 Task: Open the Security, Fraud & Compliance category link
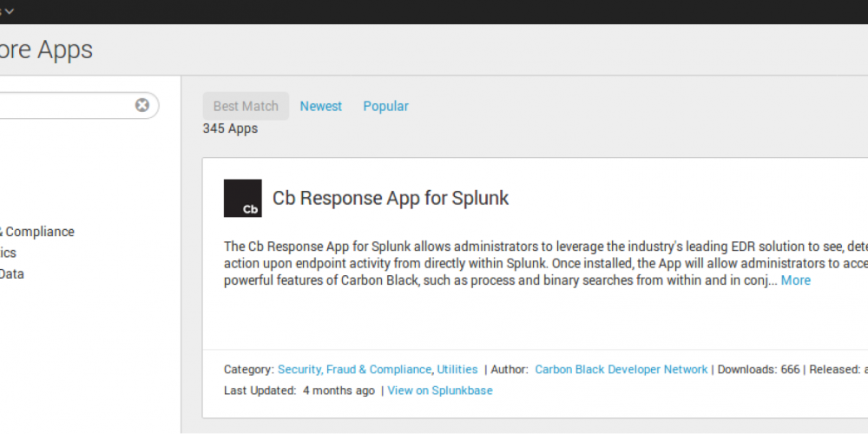[x=354, y=369]
